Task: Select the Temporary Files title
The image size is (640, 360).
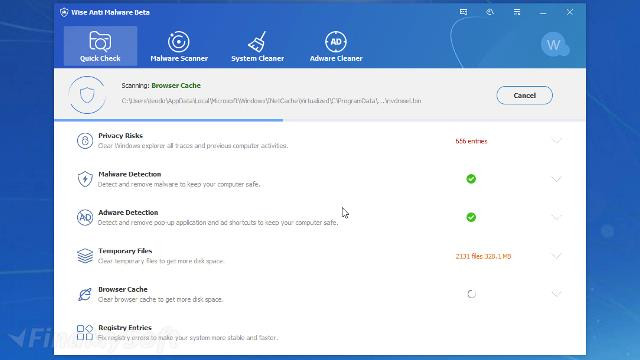Action: pyautogui.click(x=125, y=251)
